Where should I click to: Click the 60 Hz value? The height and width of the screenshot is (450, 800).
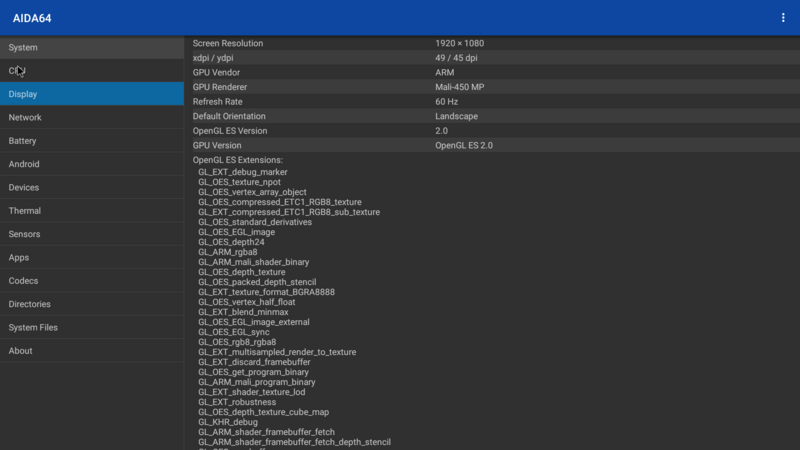446,102
